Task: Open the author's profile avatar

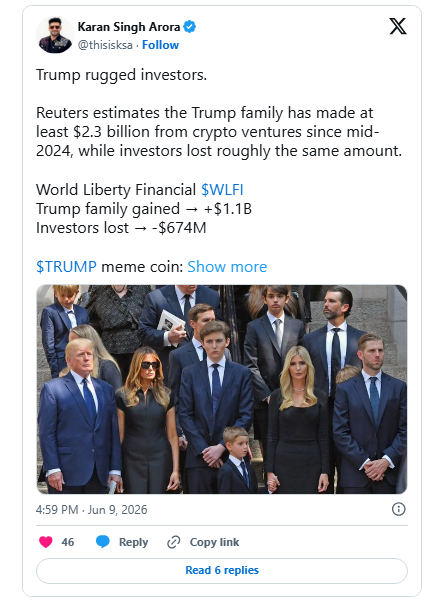Action: point(55,35)
